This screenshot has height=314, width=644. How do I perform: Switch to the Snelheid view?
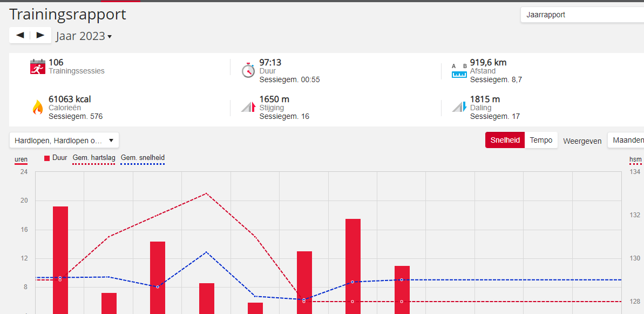point(505,140)
